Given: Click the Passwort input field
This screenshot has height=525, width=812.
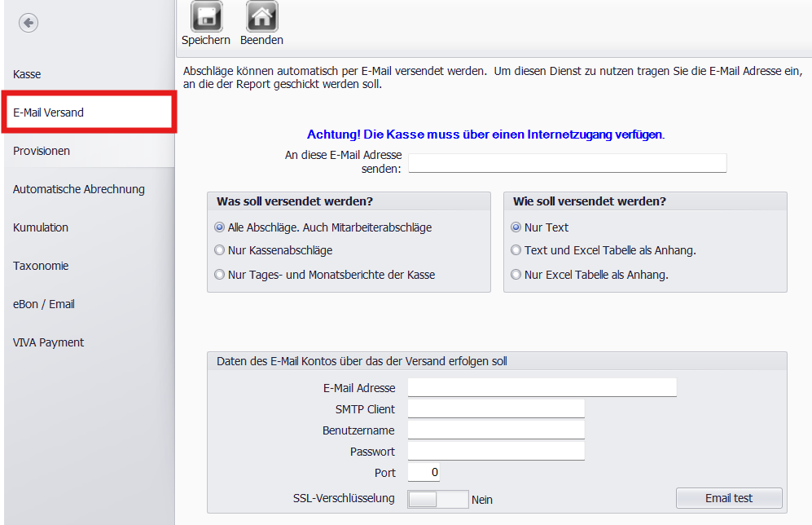Looking at the screenshot, I should click(496, 452).
